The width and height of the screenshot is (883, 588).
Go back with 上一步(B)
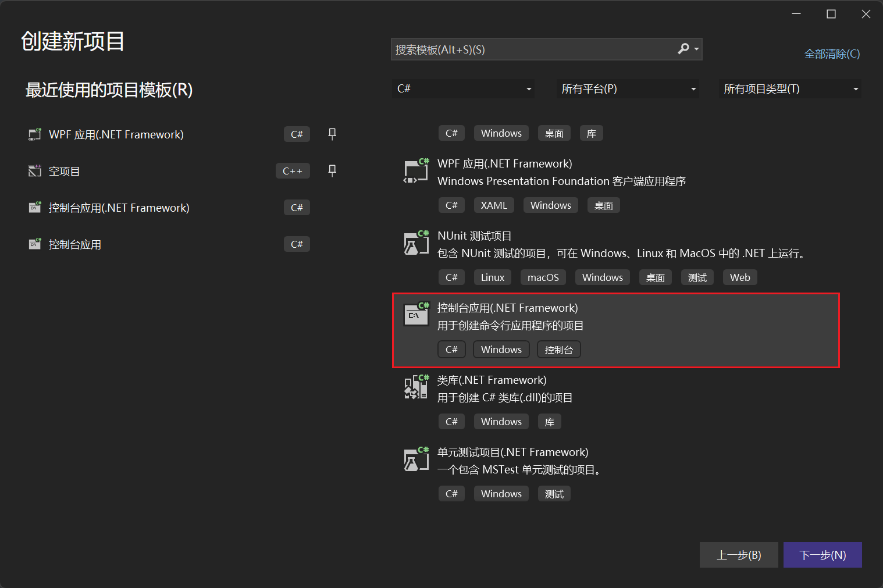[739, 555]
